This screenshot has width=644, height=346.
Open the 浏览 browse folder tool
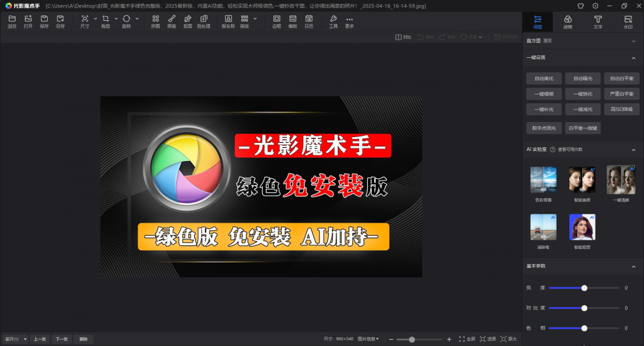point(12,21)
